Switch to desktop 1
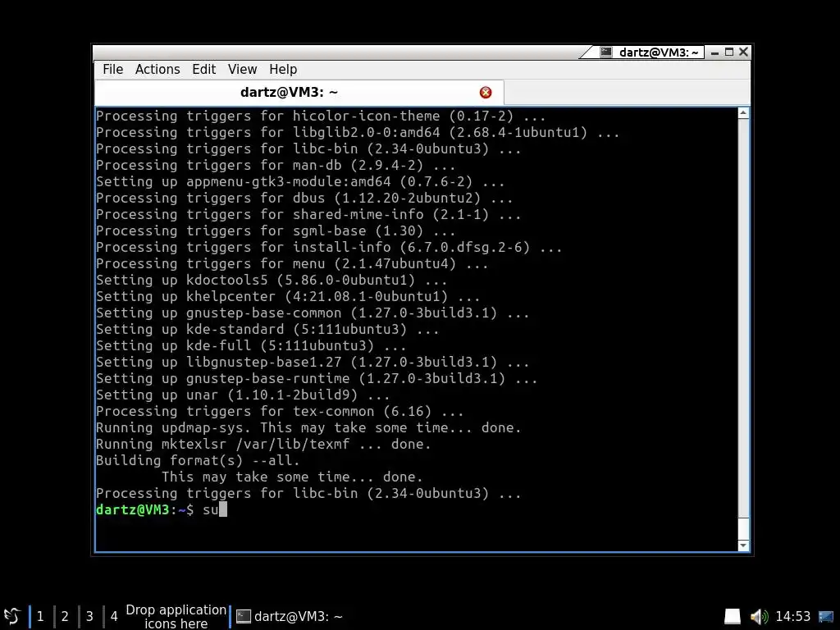Screen dimensions: 840x630 pos(40,617)
